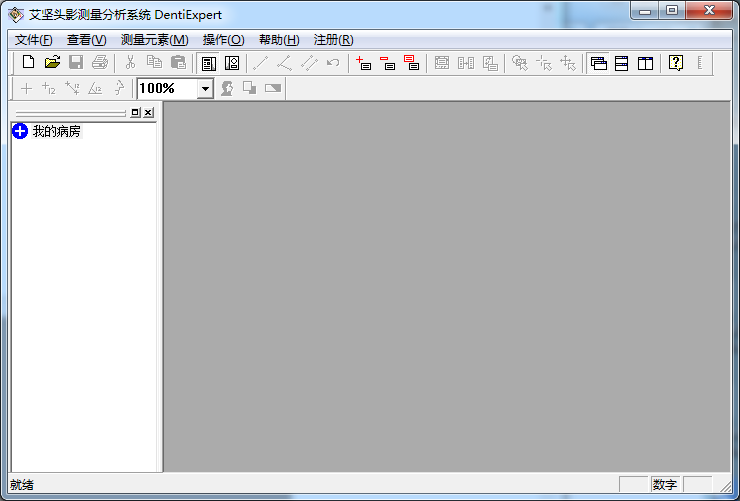Select the 我的病房 tree label
The width and height of the screenshot is (740, 501).
(56, 131)
